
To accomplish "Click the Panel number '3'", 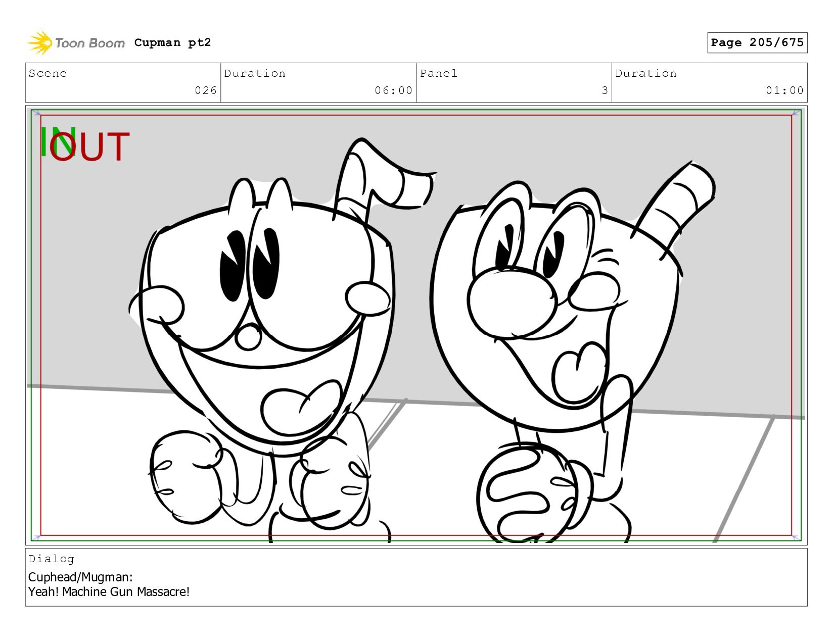I will pyautogui.click(x=605, y=90).
